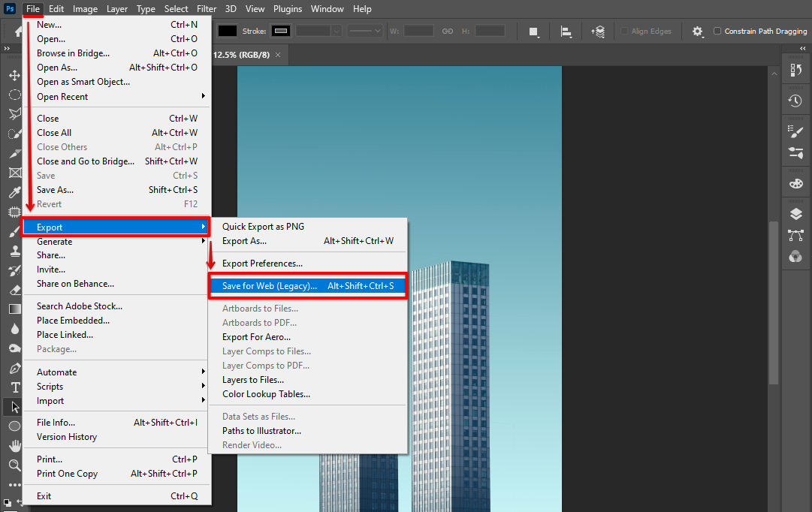Open the Layers panel icon

pos(795,214)
